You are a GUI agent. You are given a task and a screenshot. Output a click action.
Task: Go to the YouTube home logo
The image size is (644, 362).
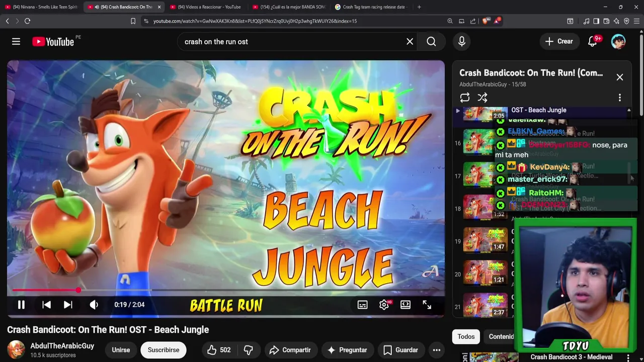pyautogui.click(x=53, y=42)
